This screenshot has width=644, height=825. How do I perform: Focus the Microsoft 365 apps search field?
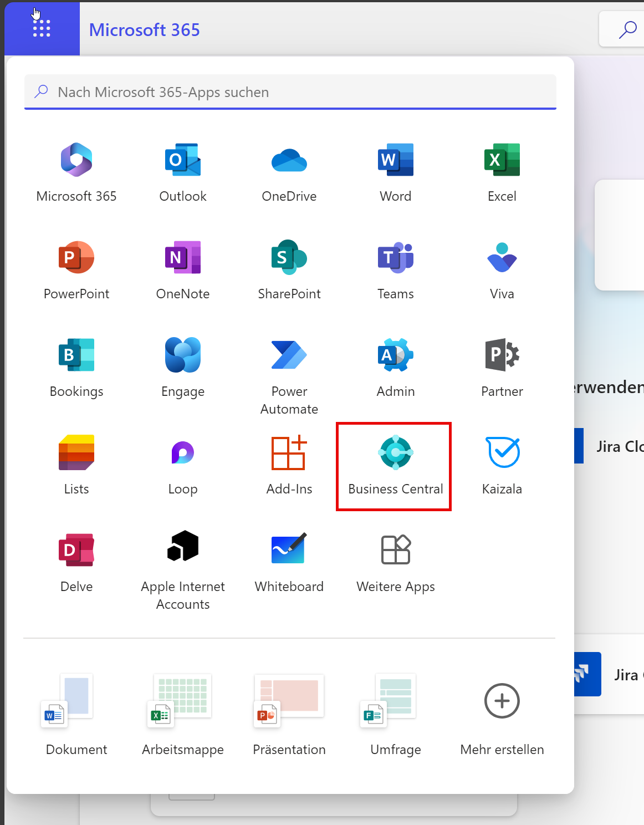[299, 92]
